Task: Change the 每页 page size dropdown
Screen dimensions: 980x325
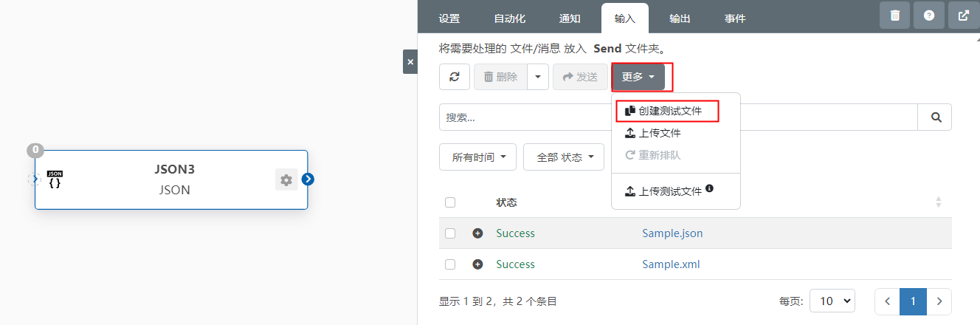Action: coord(832,301)
